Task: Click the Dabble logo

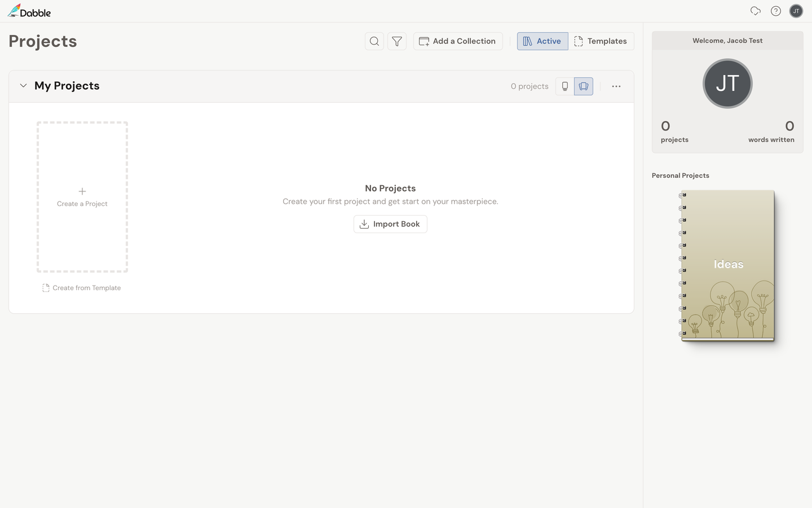Action: pyautogui.click(x=29, y=11)
